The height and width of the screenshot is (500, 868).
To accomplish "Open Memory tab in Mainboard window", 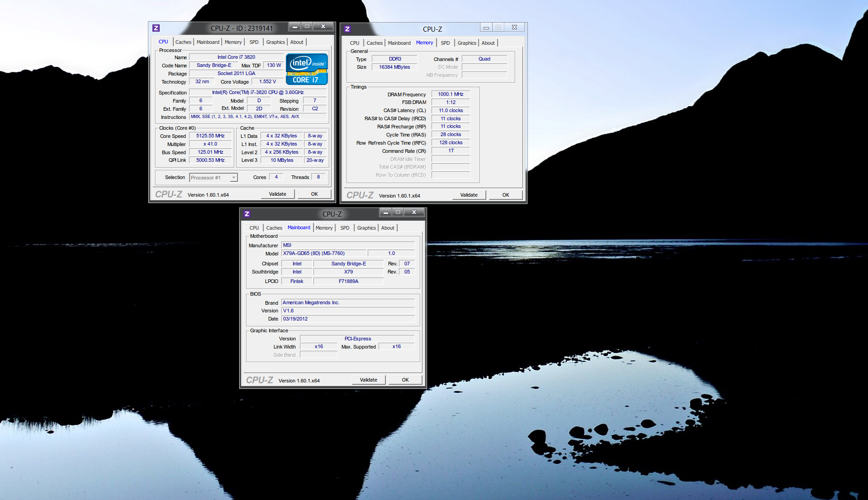I will click(x=324, y=228).
